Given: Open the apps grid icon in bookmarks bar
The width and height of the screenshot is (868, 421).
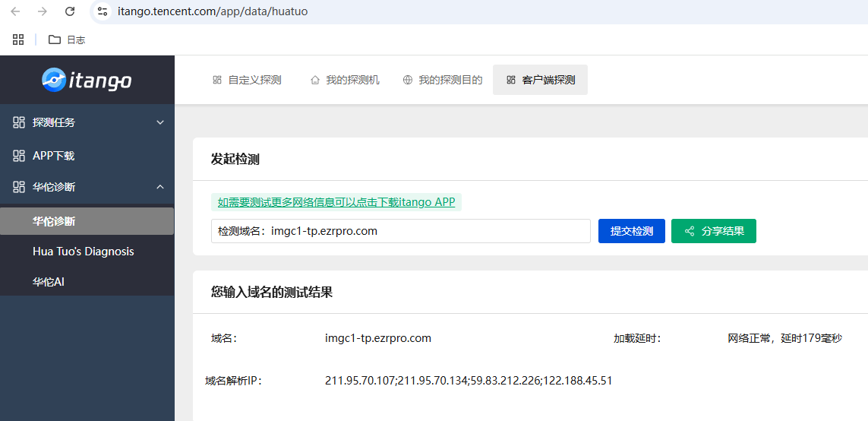Looking at the screenshot, I should point(18,40).
